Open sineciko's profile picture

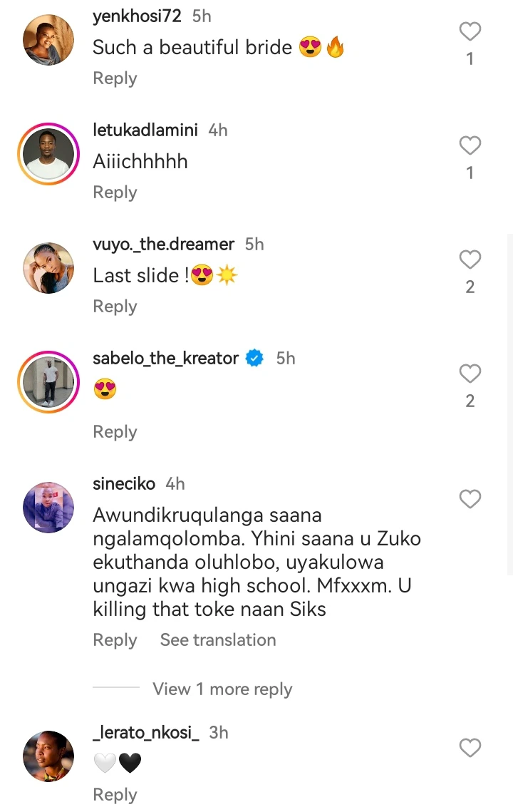[x=48, y=508]
